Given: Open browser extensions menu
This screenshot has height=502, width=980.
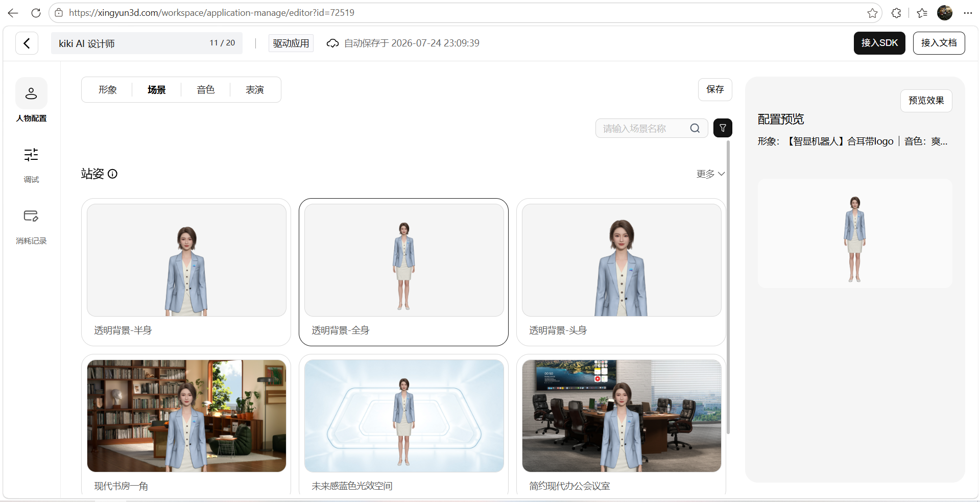Looking at the screenshot, I should pos(896,13).
